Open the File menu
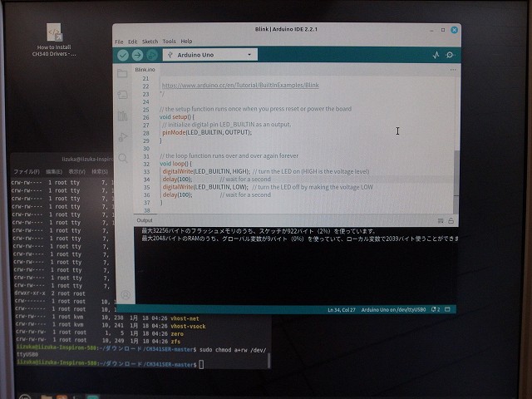The image size is (532, 399). [x=119, y=42]
